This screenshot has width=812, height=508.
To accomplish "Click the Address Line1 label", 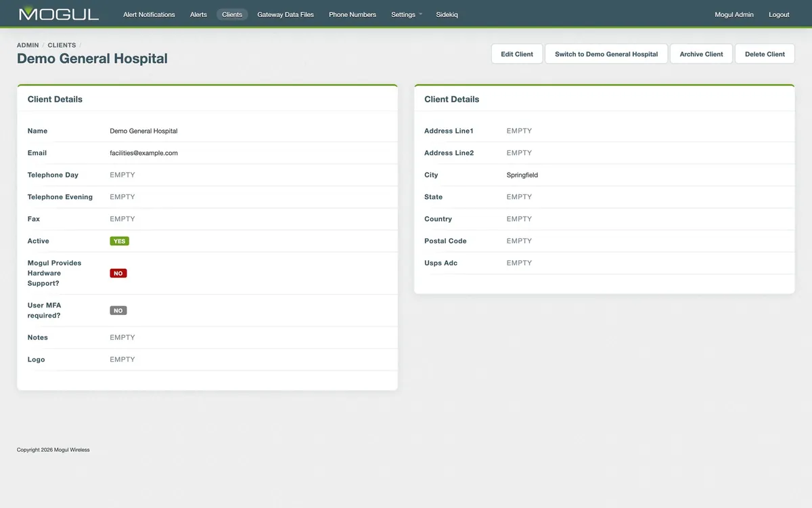I will [x=449, y=131].
